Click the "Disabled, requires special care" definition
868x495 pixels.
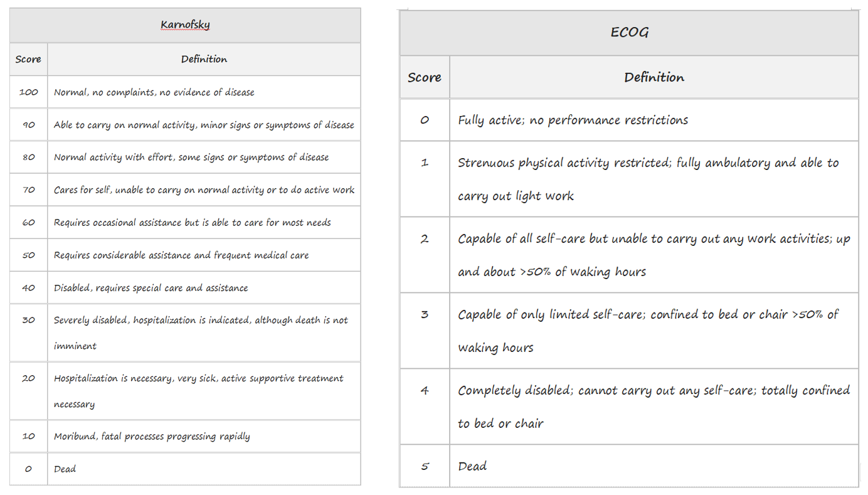(x=151, y=288)
